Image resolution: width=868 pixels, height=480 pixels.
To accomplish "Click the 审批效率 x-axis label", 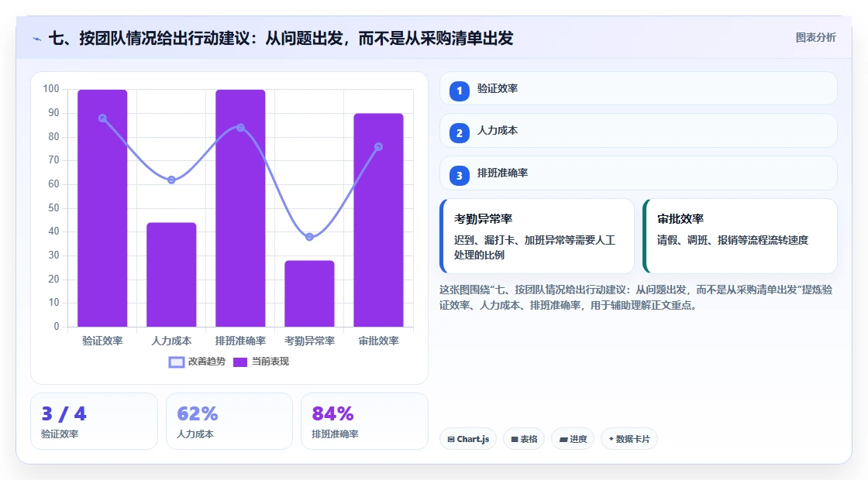I will (x=379, y=341).
